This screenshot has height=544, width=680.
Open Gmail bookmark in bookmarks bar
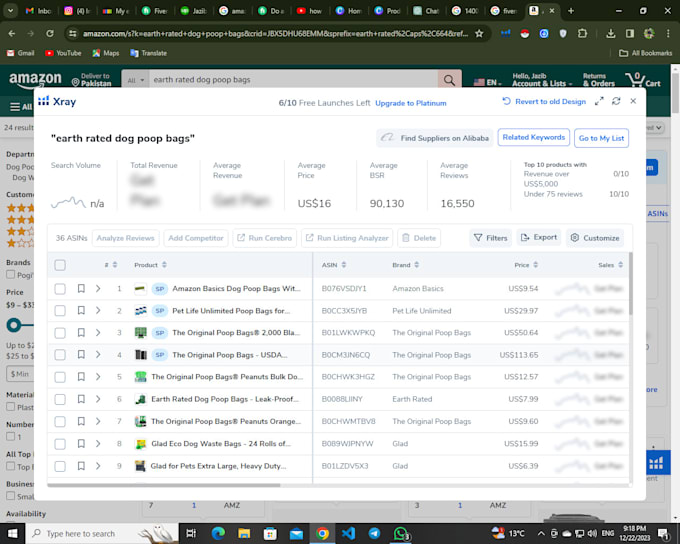click(x=20, y=53)
